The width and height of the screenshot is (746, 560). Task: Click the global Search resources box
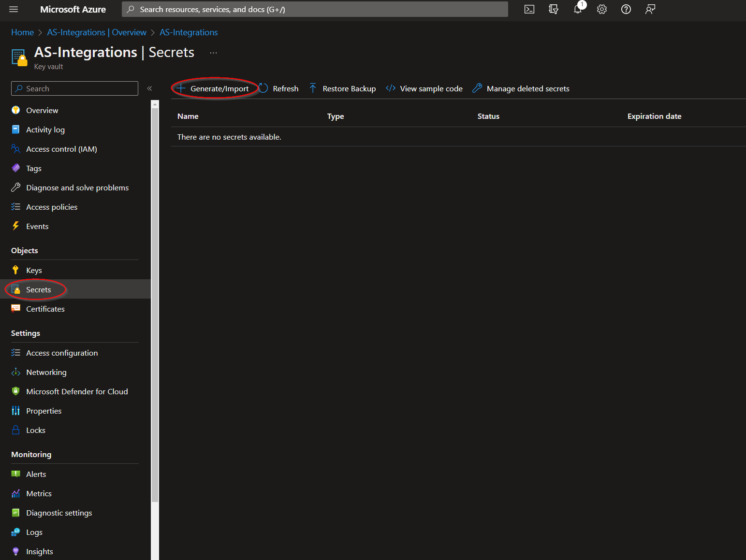[315, 9]
